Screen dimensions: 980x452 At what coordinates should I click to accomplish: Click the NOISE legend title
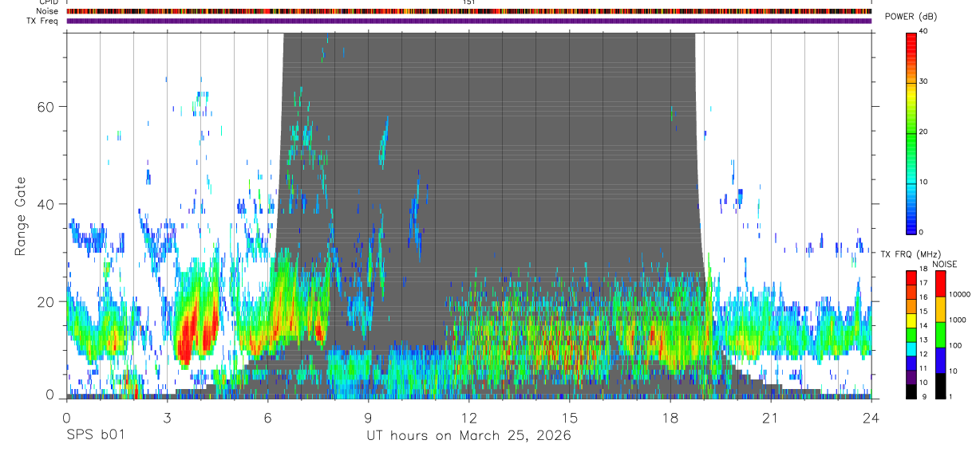coord(944,264)
